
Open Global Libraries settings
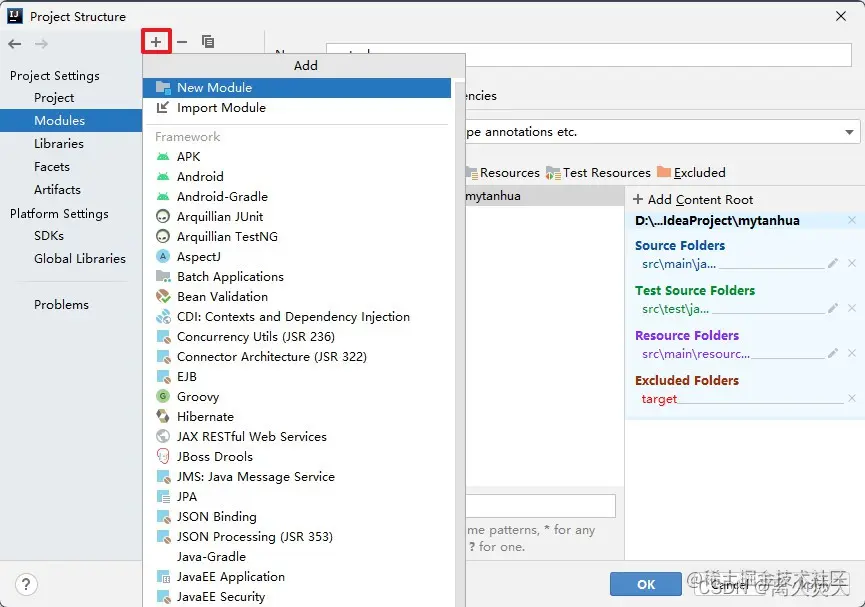[80, 259]
